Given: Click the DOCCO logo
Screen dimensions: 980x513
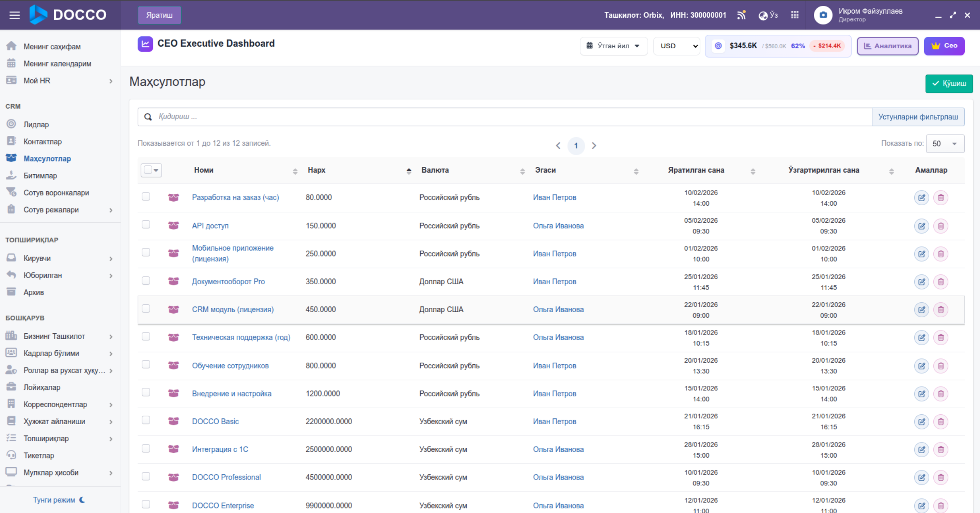Looking at the screenshot, I should coord(68,15).
